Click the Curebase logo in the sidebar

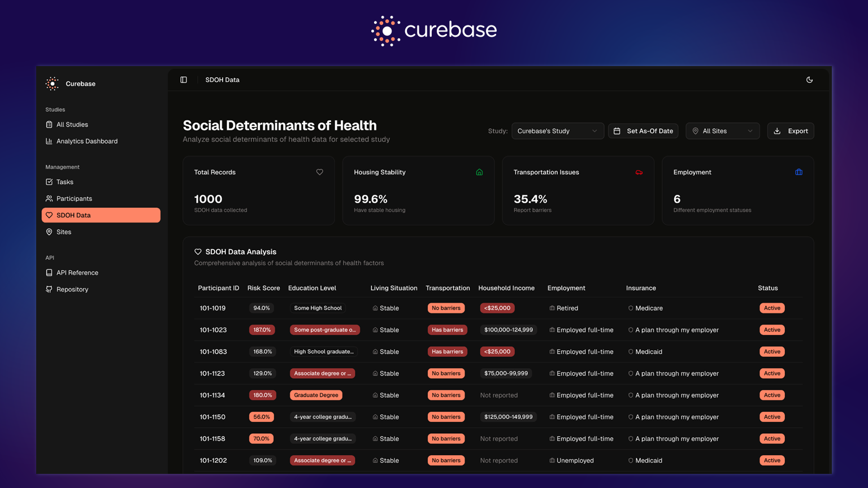click(x=52, y=84)
